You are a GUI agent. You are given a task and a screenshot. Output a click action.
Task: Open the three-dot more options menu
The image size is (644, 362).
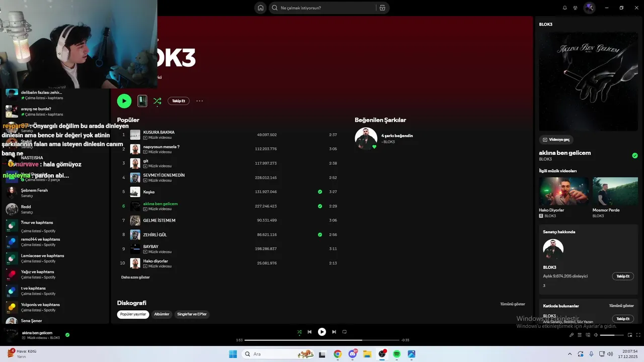200,101
